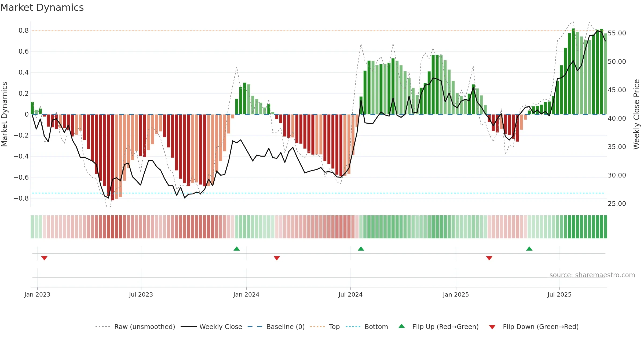The height and width of the screenshot is (362, 644).
Task: Click the green Flip Up legend triangle icon
Action: [402, 326]
